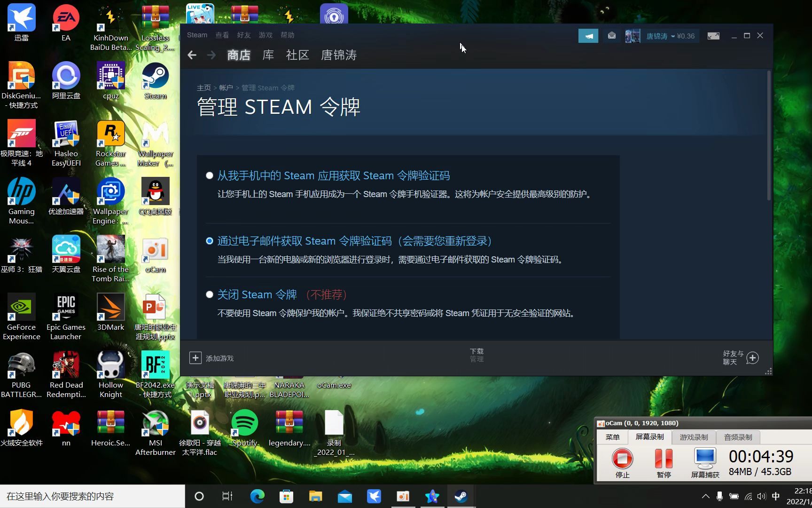
Task: Open Task View on taskbar
Action: [x=227, y=496]
